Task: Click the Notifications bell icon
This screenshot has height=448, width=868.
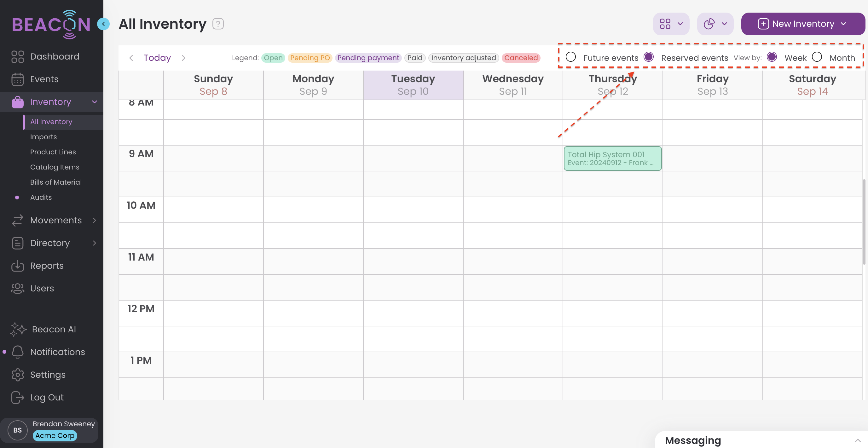Action: click(18, 352)
